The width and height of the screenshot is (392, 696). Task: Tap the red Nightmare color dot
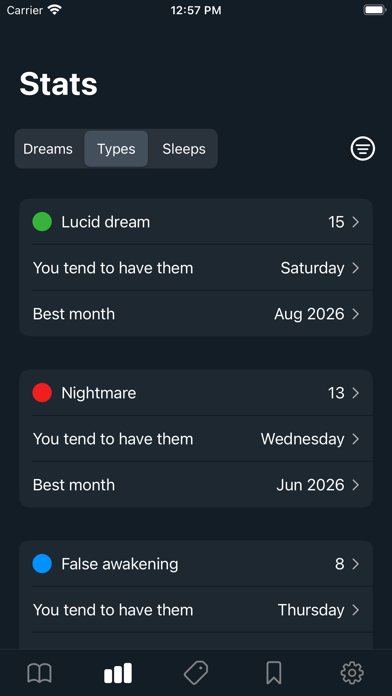tap(42, 393)
